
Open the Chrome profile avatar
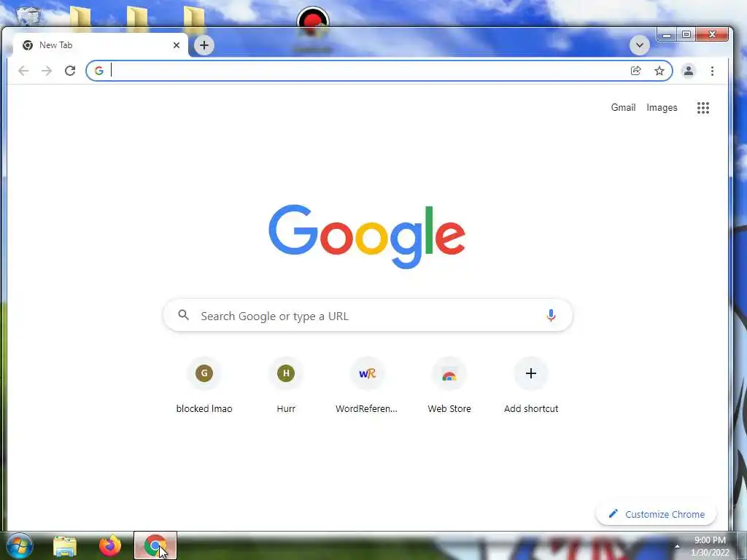click(x=689, y=71)
